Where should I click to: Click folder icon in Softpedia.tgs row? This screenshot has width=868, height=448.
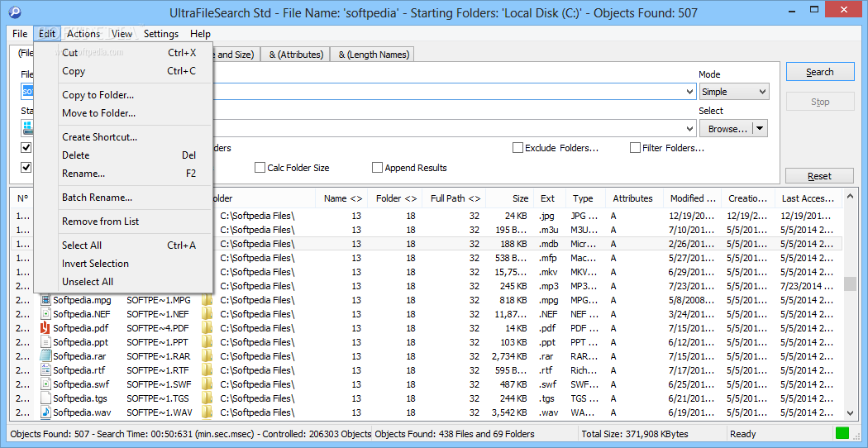[207, 398]
